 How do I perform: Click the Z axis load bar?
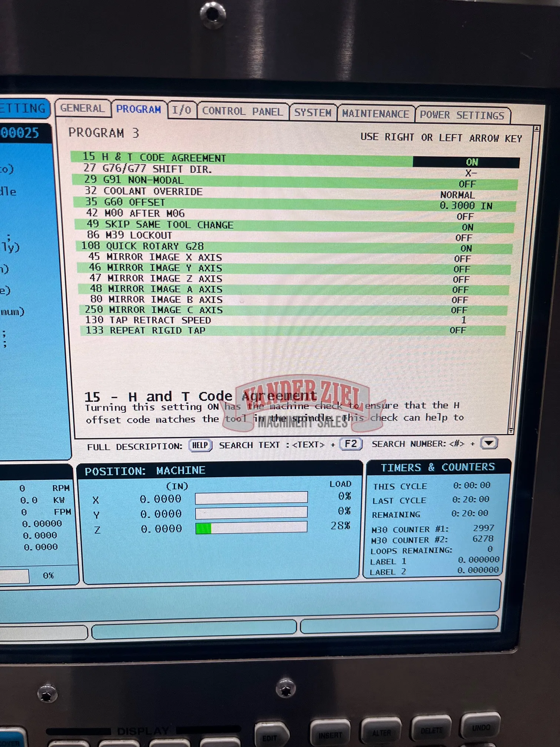tap(251, 527)
